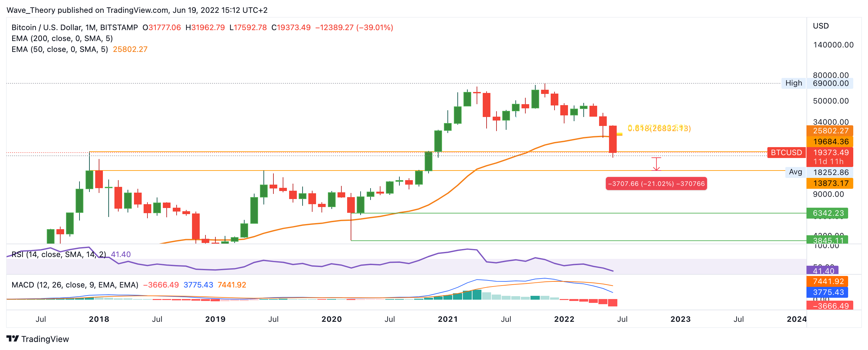Click the orange 25802.27 EMA price tag

click(830, 131)
